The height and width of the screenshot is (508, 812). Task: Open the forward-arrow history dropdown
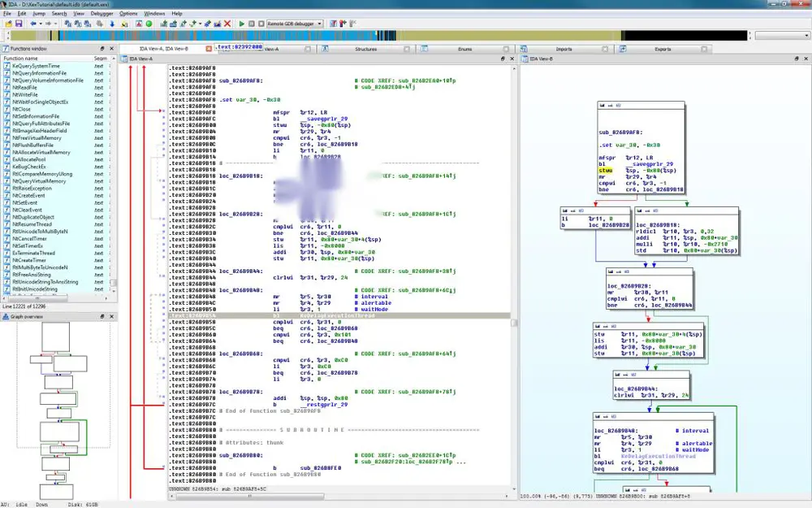[x=55, y=24]
